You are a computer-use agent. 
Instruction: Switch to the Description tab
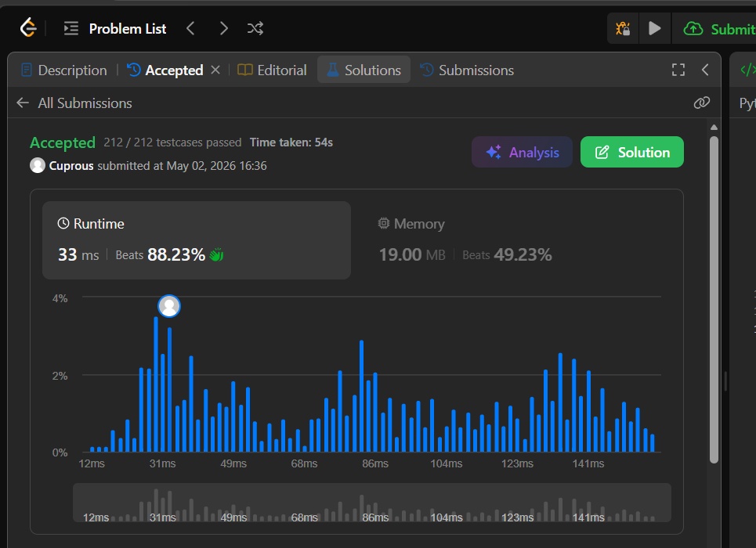click(64, 70)
